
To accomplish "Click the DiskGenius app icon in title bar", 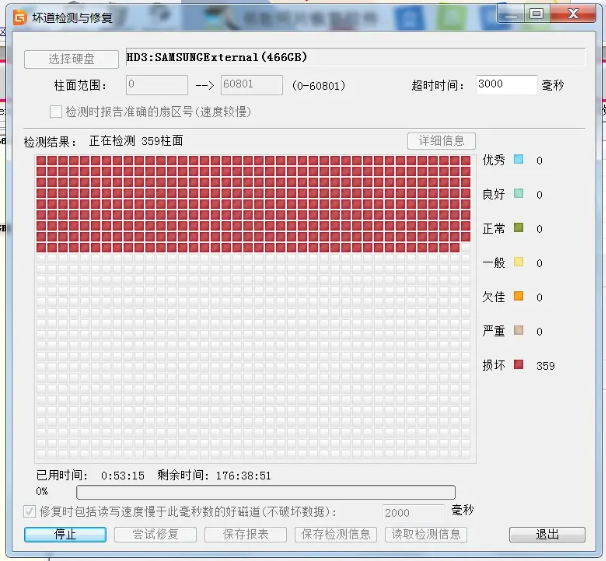I will [x=16, y=14].
